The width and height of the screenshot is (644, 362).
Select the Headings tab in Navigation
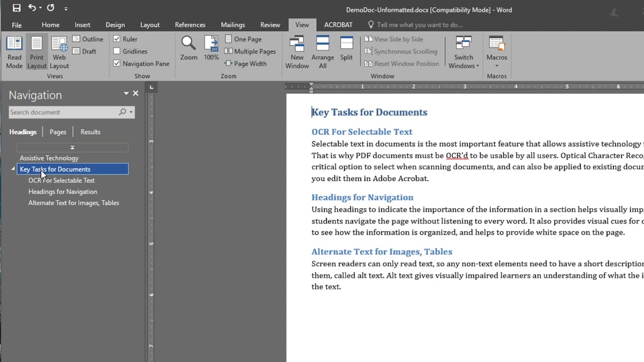23,132
